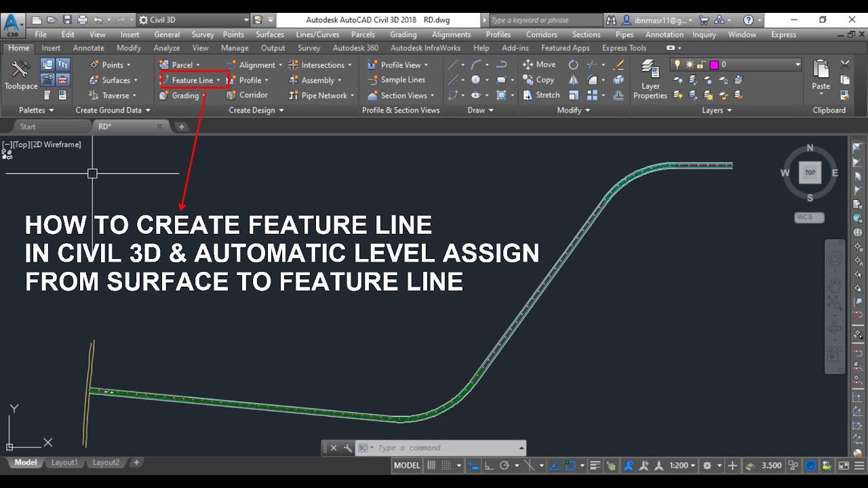Close the RD* drawing tab

coord(159,126)
